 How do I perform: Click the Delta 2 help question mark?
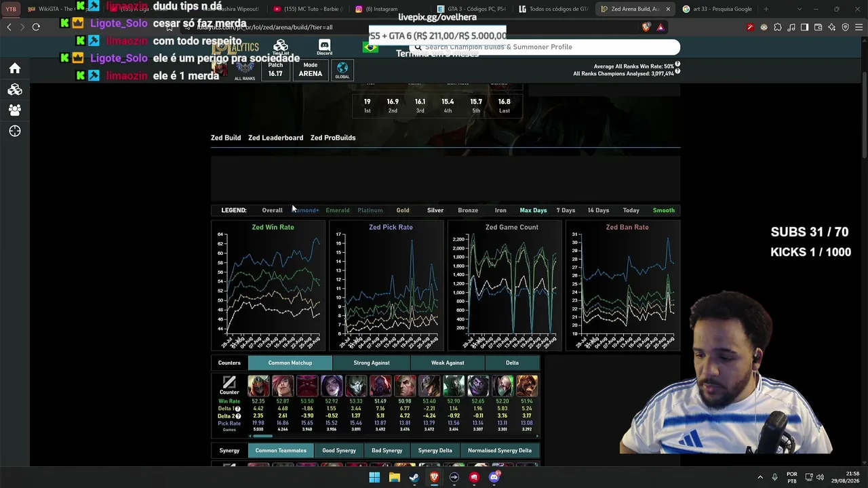237,416
